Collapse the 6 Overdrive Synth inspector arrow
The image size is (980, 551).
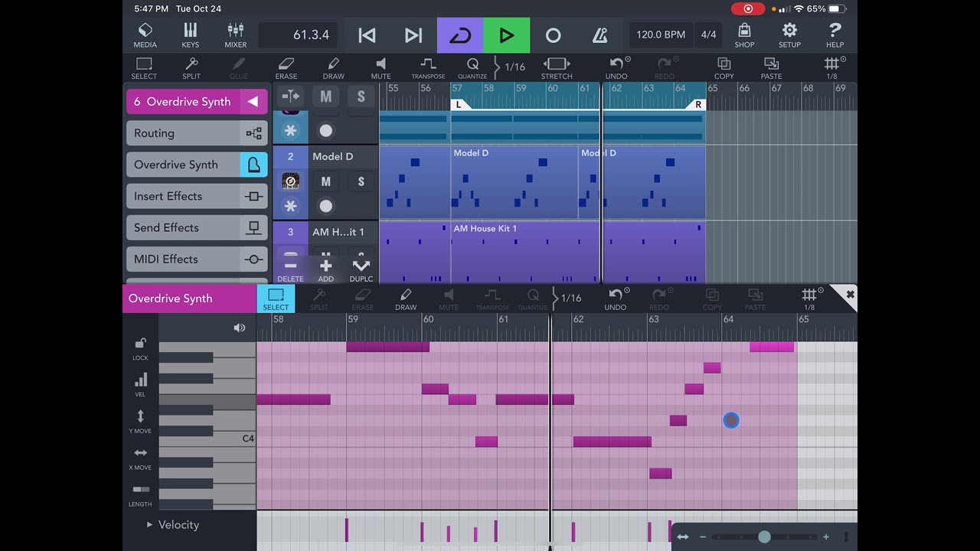pos(253,101)
